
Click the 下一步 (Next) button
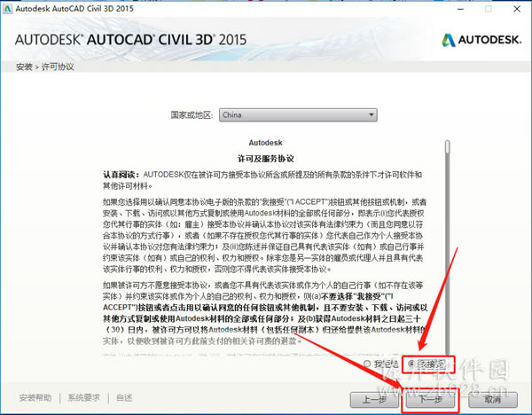point(430,399)
